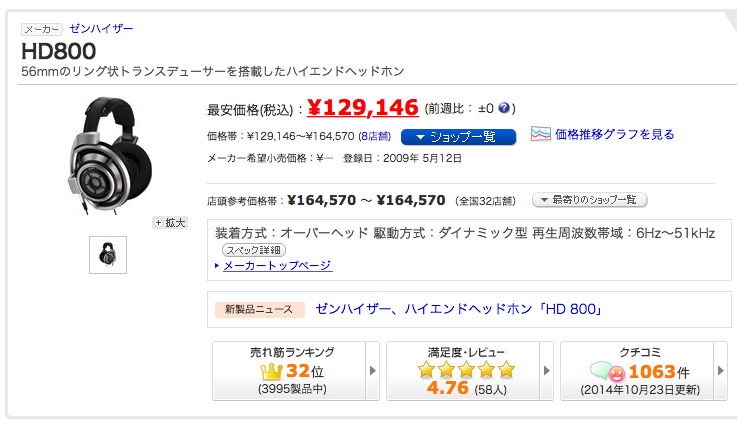Click the arrow right of 売れ筋ランキング panel
The width and height of the screenshot is (737, 422).
pyautogui.click(x=373, y=371)
